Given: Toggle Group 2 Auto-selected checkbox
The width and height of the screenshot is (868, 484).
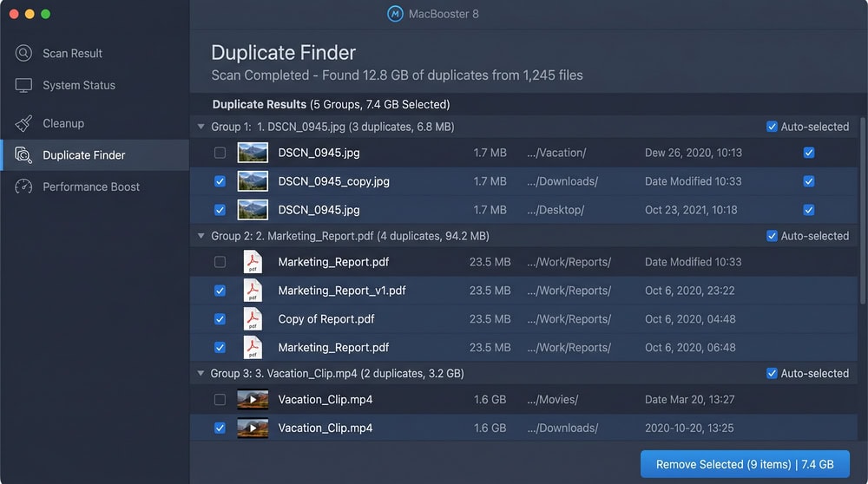Looking at the screenshot, I should click(772, 236).
